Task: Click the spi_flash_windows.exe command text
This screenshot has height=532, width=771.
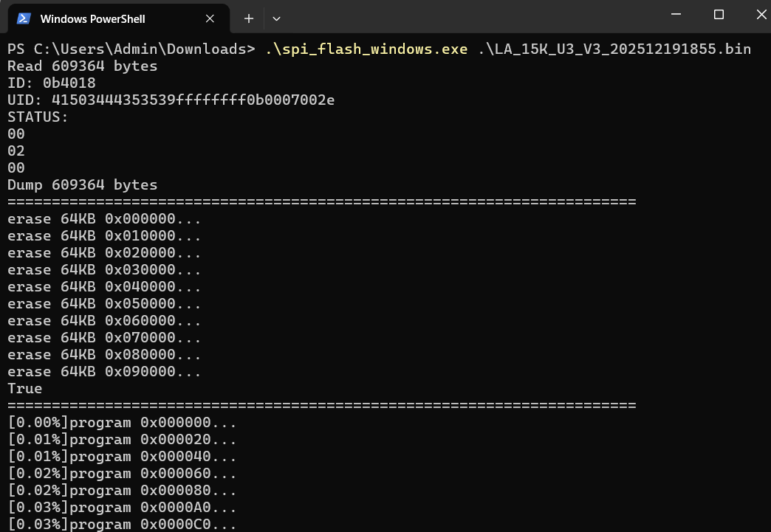Action: [x=366, y=49]
